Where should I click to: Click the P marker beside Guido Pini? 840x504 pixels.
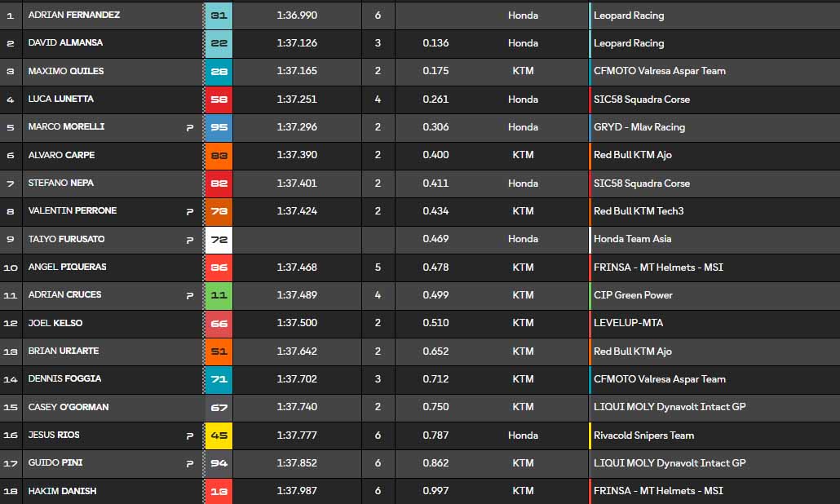[190, 464]
